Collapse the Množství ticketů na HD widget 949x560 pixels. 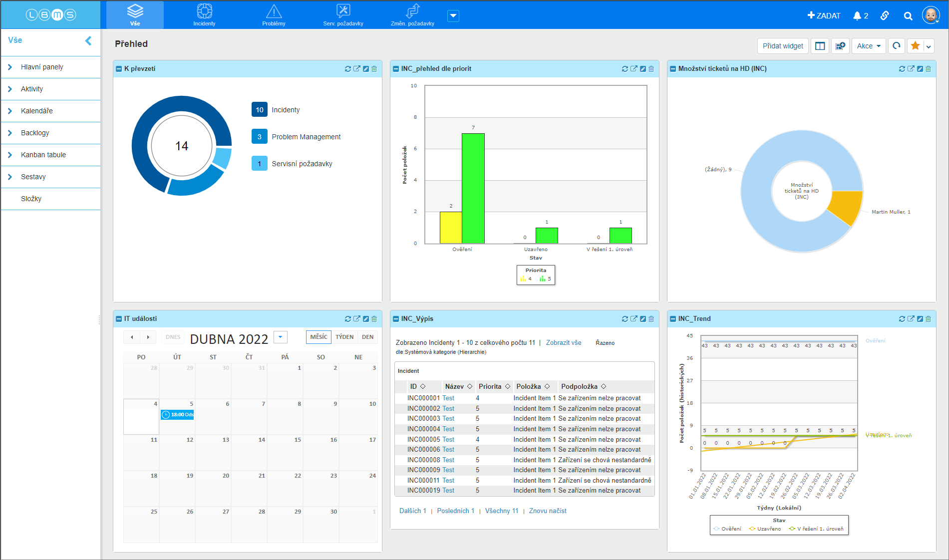[x=673, y=69]
